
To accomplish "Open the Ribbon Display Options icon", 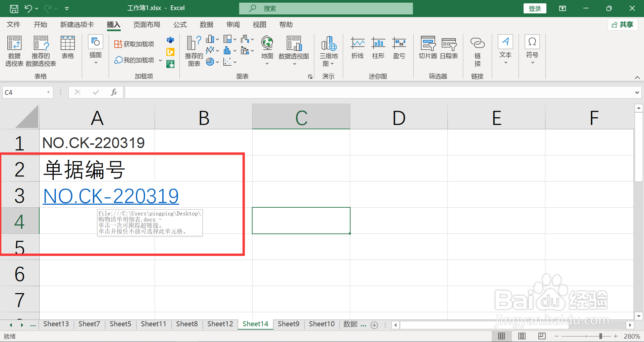I will click(562, 8).
